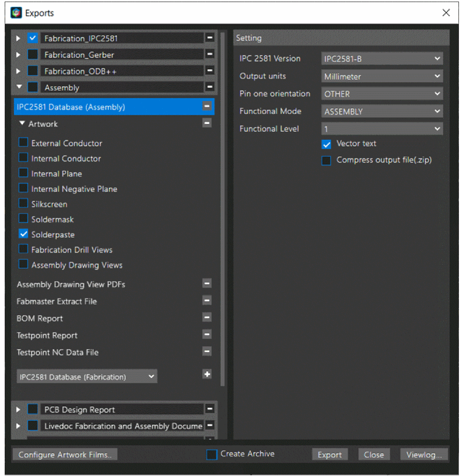The width and height of the screenshot is (460, 476).
Task: Click the Close button
Action: click(x=374, y=455)
